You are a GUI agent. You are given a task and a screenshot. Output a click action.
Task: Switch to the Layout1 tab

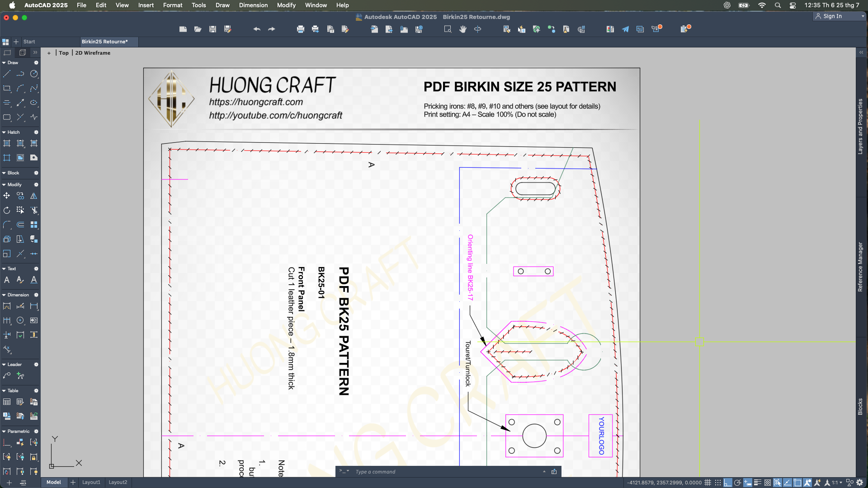(91, 482)
